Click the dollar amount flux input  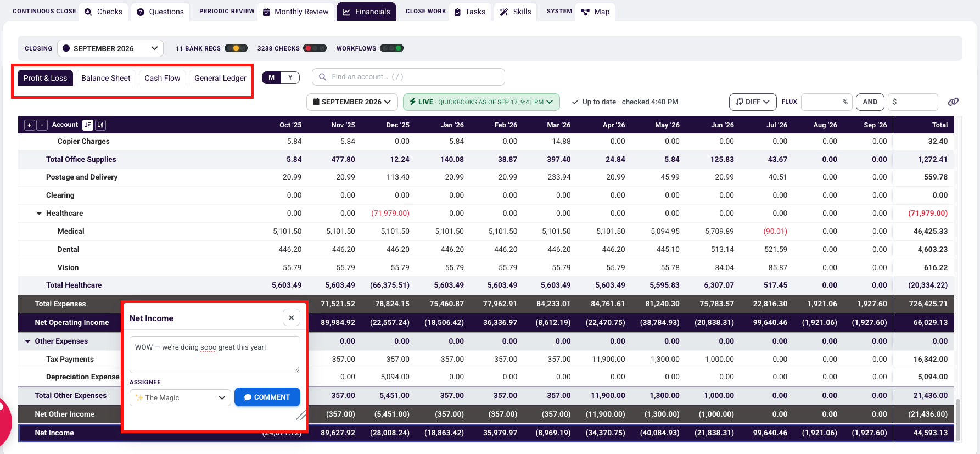912,102
